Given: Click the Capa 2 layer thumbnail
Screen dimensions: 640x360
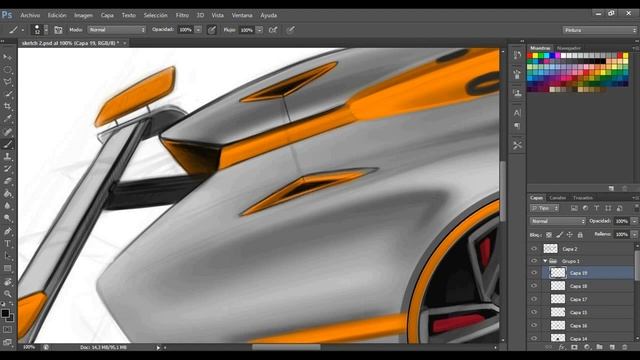Looking at the screenshot, I should pyautogui.click(x=550, y=249).
